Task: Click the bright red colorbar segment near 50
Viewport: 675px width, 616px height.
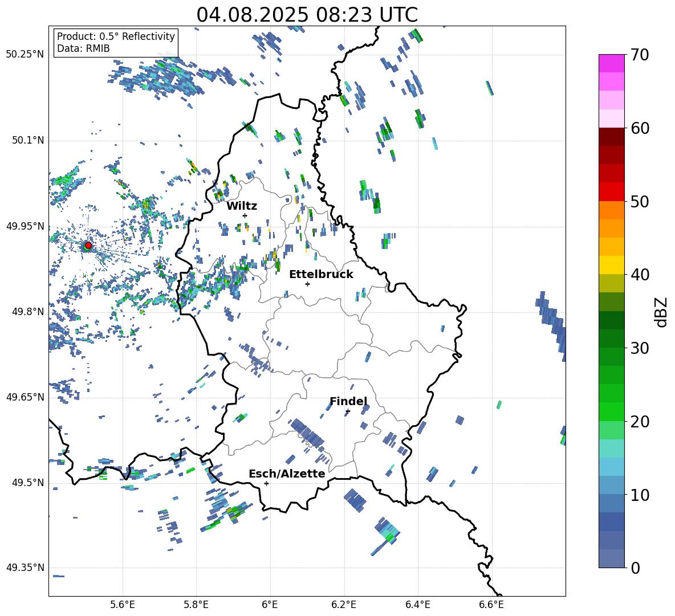Action: coord(611,192)
